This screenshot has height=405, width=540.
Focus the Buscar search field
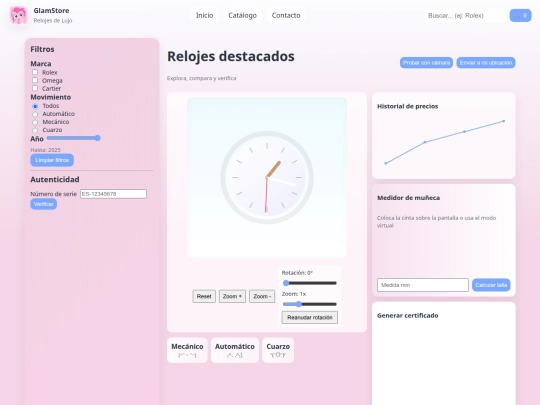coord(464,15)
